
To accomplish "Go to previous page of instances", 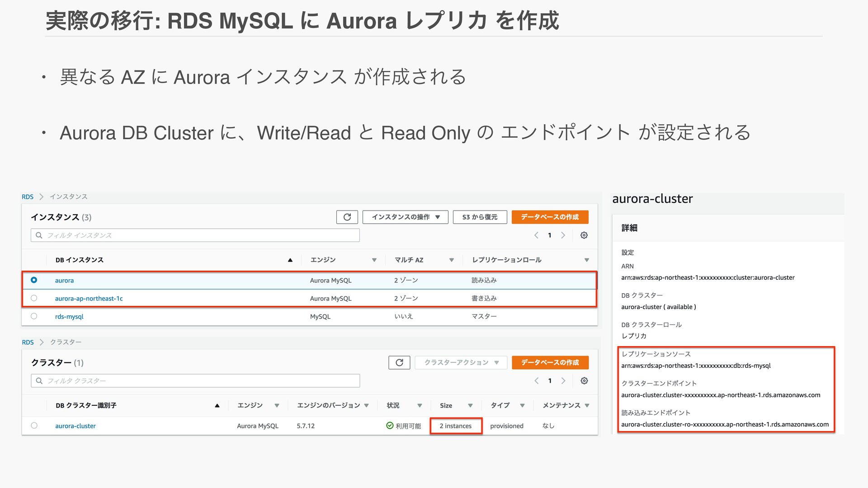I will coord(536,235).
